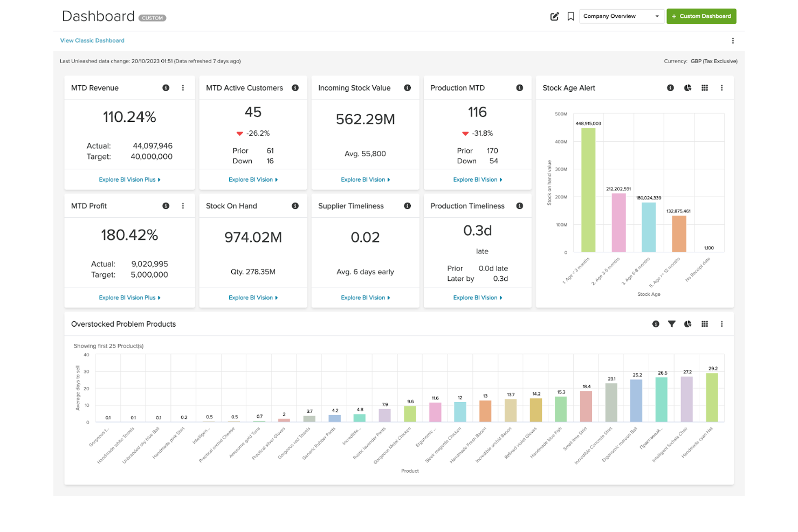The height and width of the screenshot is (532, 798).
Task: Open filter icon on Overstocked Problem Products
Action: click(x=672, y=324)
